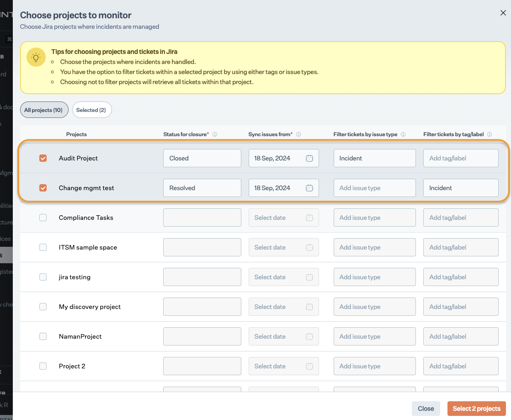Show info for Filter tickets by tag/label
The width and height of the screenshot is (511, 420).
490,134
